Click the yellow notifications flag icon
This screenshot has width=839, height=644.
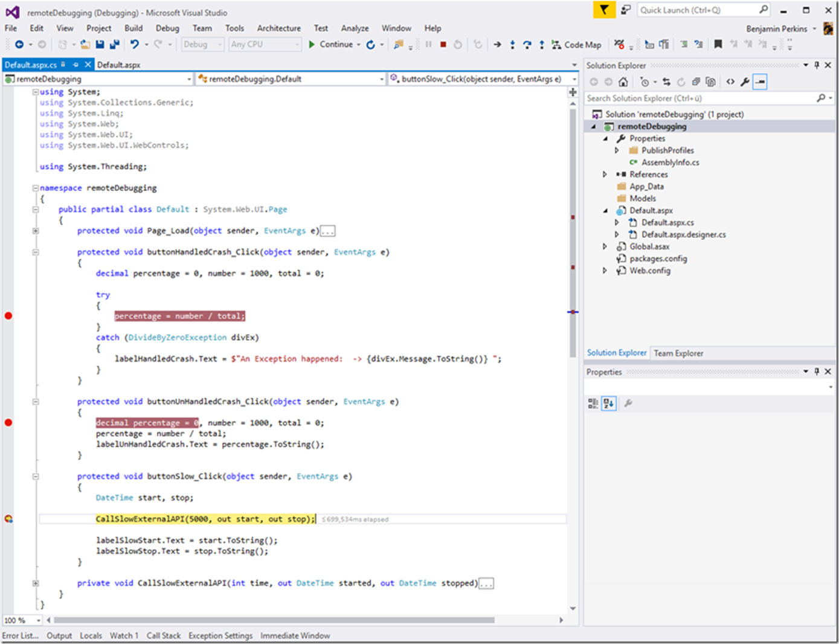pyautogui.click(x=603, y=10)
